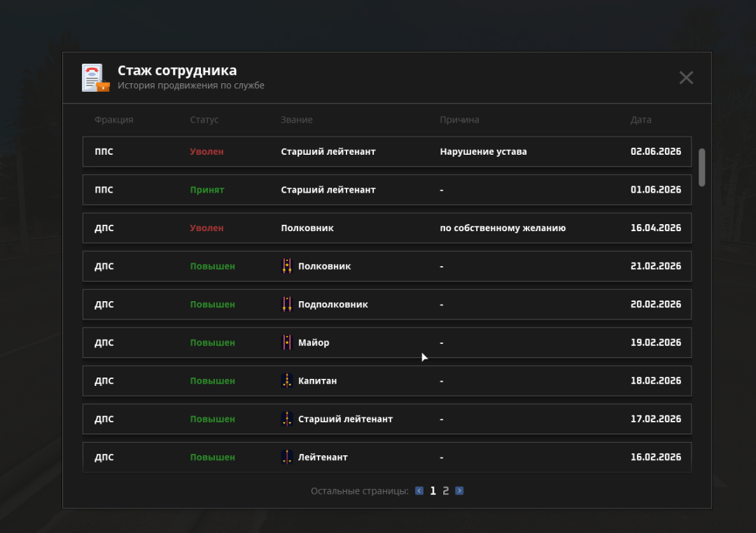Click the Статус column header

point(204,120)
